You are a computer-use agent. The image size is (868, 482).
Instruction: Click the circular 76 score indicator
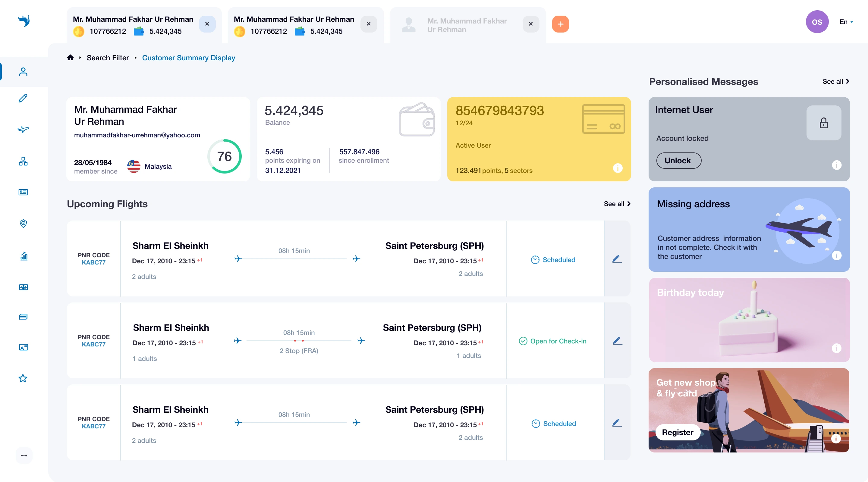225,156
